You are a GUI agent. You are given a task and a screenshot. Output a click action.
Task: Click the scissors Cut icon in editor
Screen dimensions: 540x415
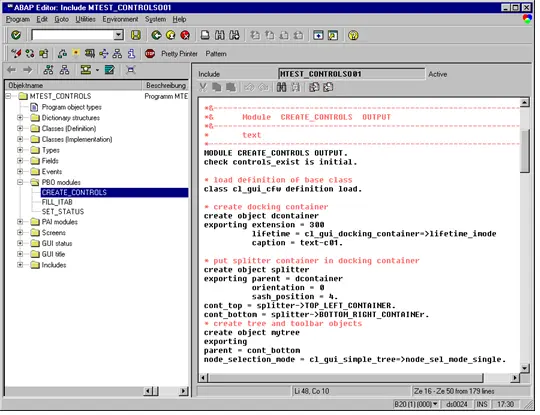[203, 87]
